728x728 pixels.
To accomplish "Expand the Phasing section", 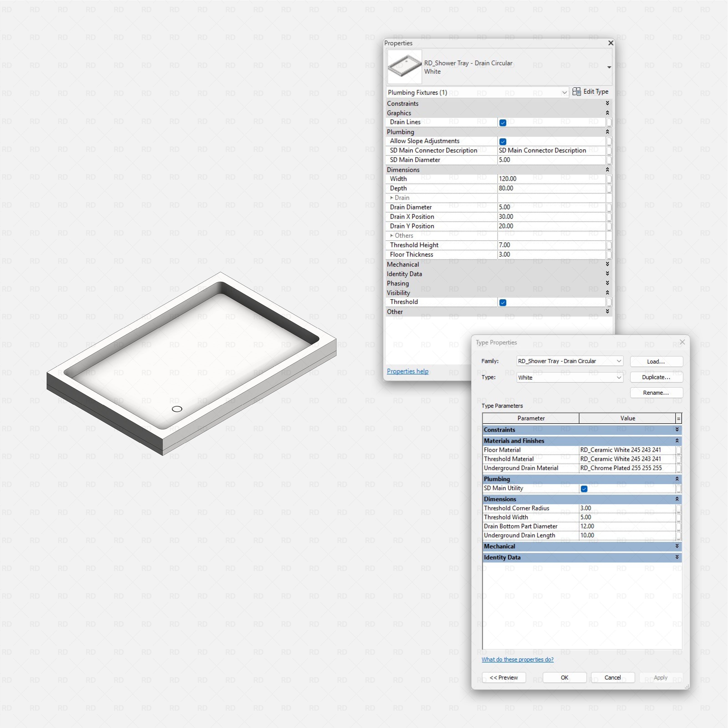I will click(x=607, y=283).
